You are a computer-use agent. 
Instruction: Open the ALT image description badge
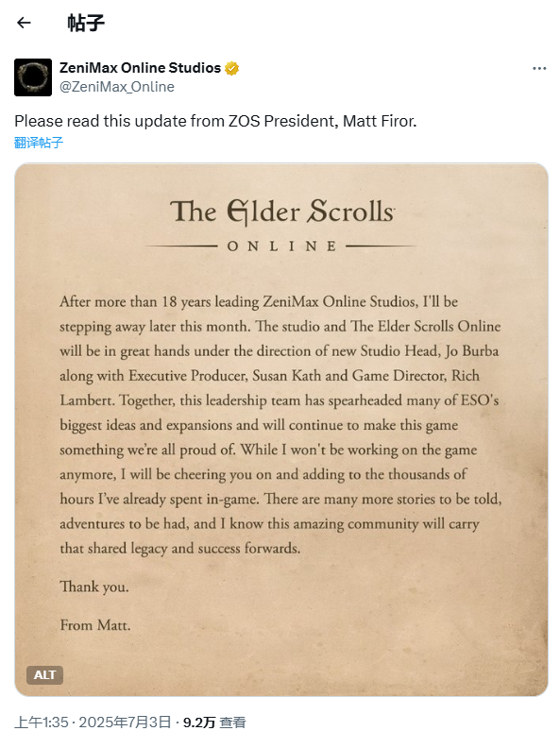pos(44,674)
